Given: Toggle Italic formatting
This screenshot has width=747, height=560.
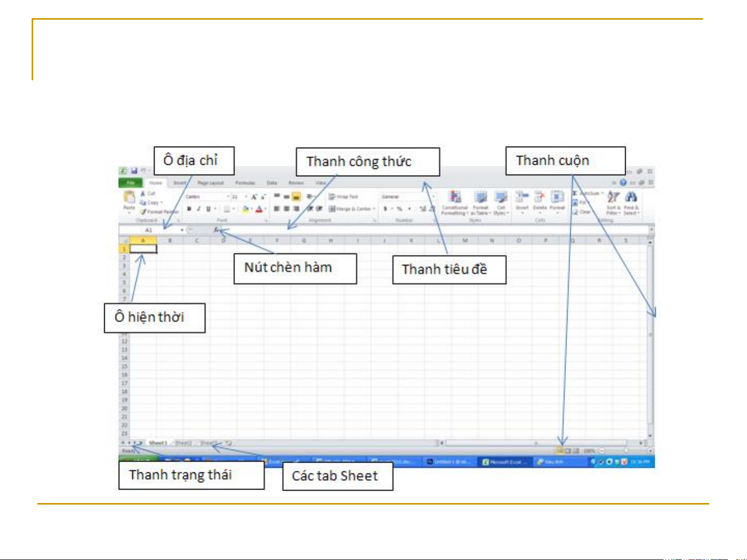Looking at the screenshot, I should (199, 209).
